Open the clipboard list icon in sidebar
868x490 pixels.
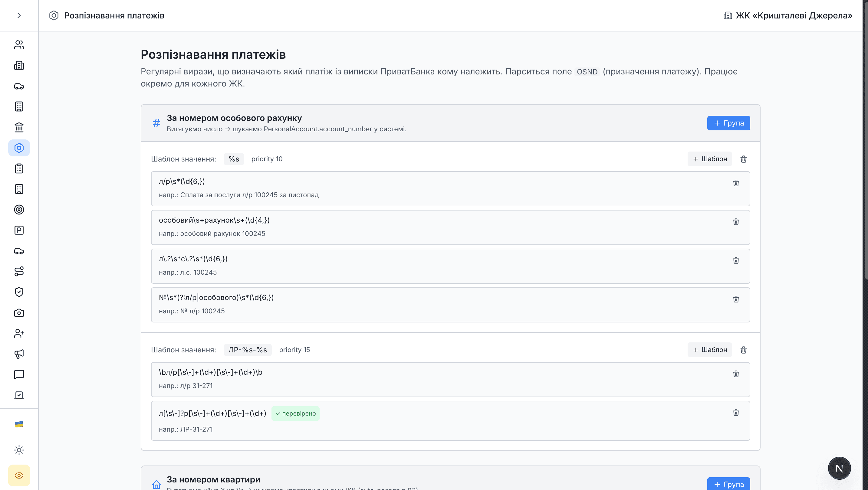pyautogui.click(x=19, y=168)
